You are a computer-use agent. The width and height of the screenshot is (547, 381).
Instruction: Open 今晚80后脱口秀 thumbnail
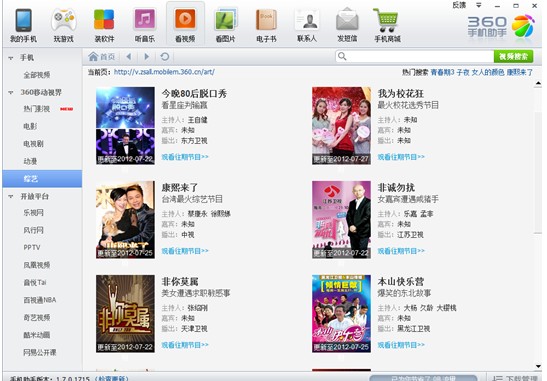point(125,126)
